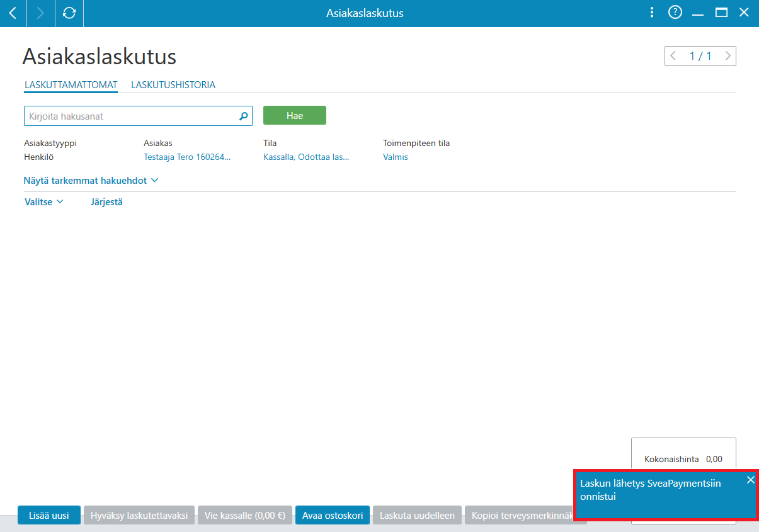Click the Lisää uusi button
The image size is (759, 532).
click(x=49, y=515)
